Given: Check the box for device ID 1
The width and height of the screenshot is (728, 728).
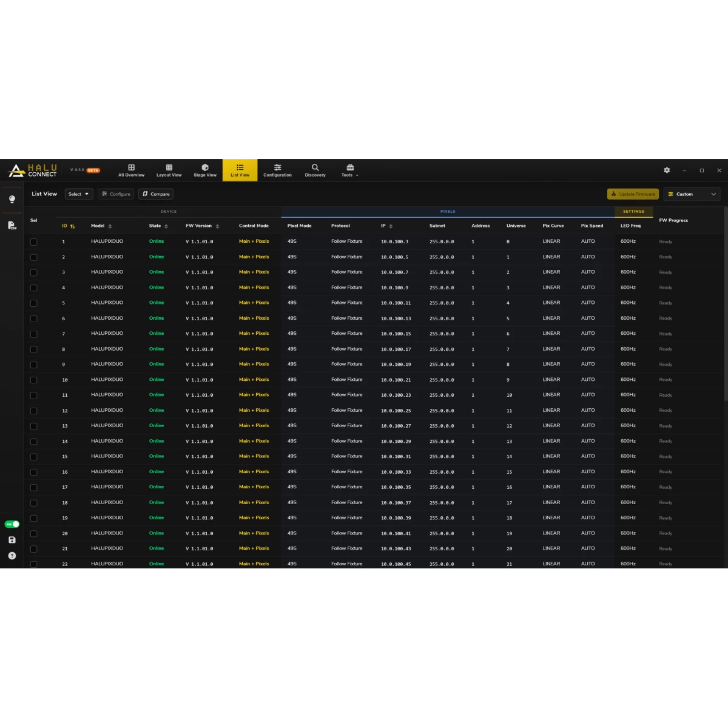Looking at the screenshot, I should point(34,242).
